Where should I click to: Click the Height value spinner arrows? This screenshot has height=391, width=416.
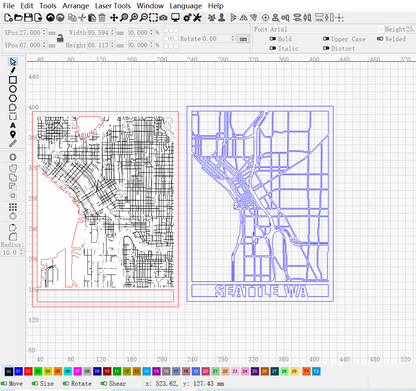tap(112, 45)
